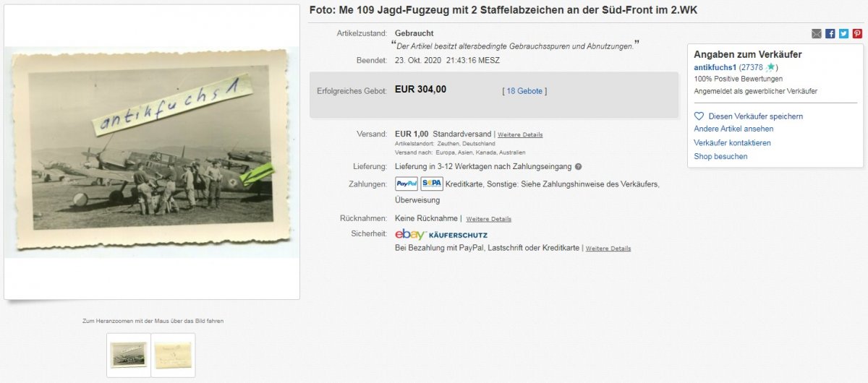868x383 pixels.
Task: Click Verkäufer kontaktieren
Action: [x=732, y=143]
